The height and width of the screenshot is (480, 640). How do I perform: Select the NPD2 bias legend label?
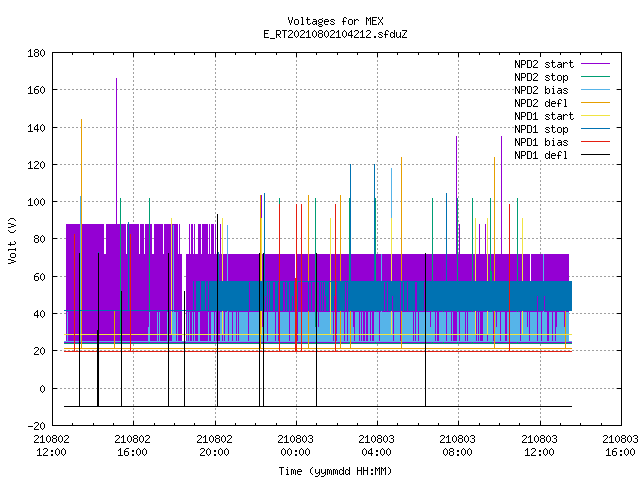pos(541,90)
